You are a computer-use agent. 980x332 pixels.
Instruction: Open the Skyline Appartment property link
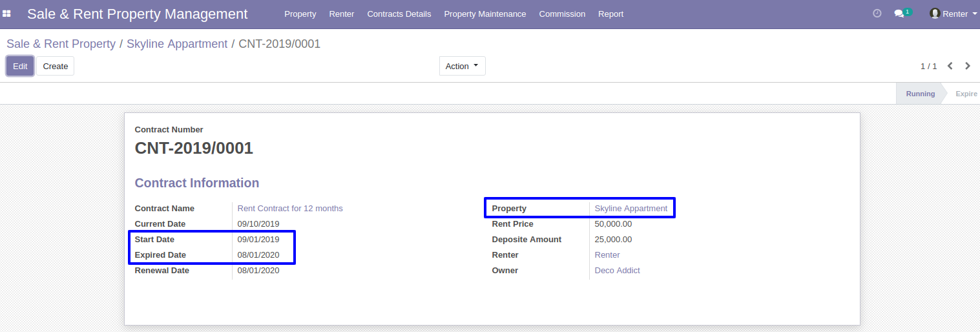tap(631, 209)
